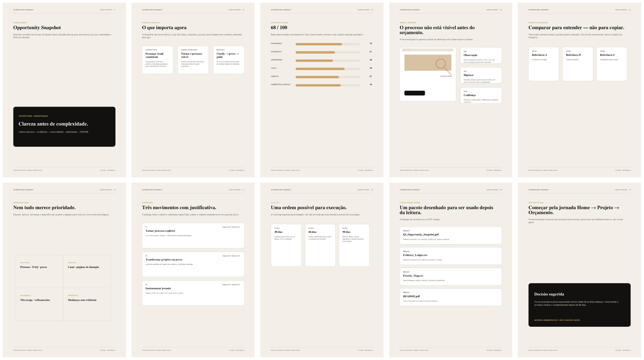
Task: Select the "Uma ordem possível para execução." heading
Action: pos(309,207)
